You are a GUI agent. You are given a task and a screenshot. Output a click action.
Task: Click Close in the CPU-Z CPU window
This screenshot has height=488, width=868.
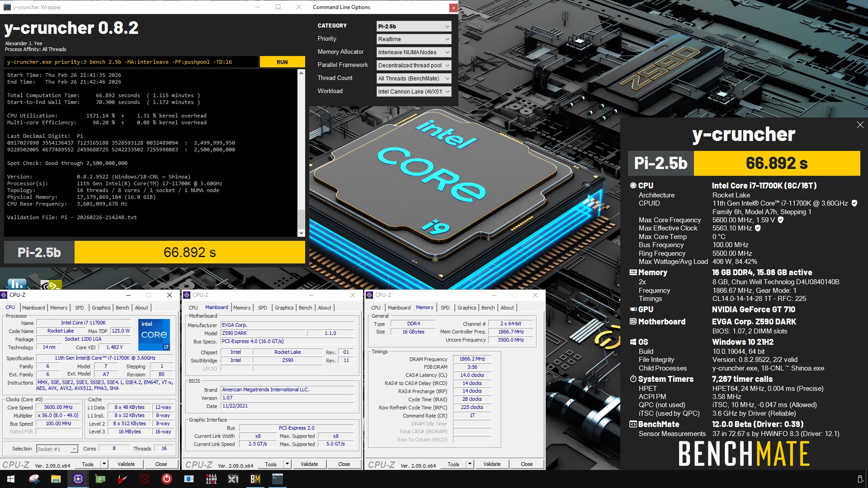coord(161,464)
